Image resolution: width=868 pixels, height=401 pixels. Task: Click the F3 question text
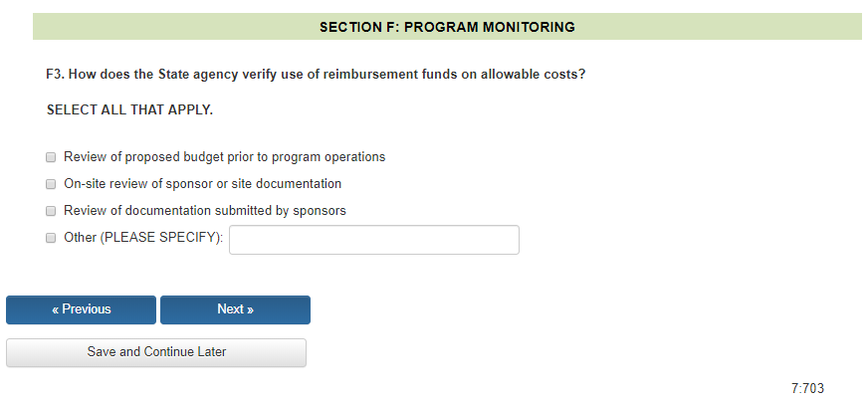click(328, 75)
